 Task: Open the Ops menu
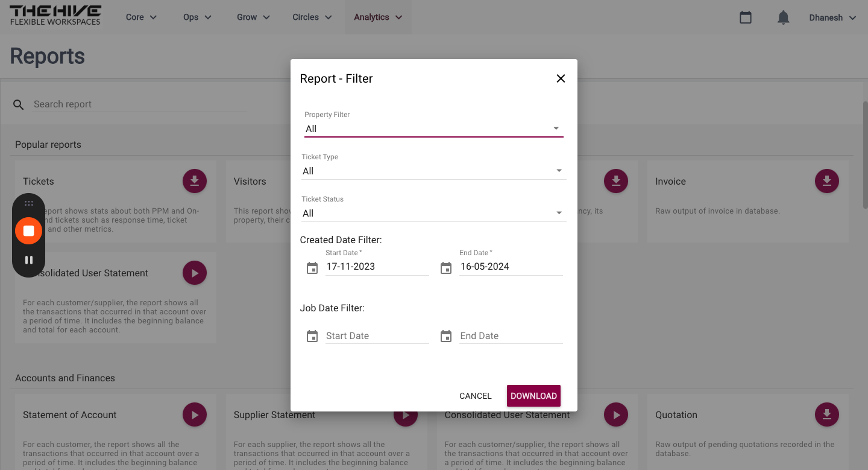coord(198,17)
